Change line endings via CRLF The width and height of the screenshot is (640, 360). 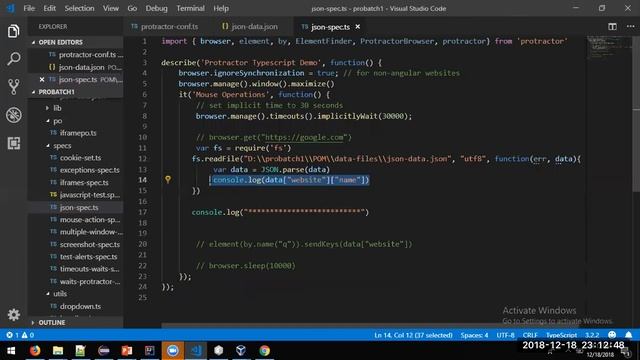(530, 335)
